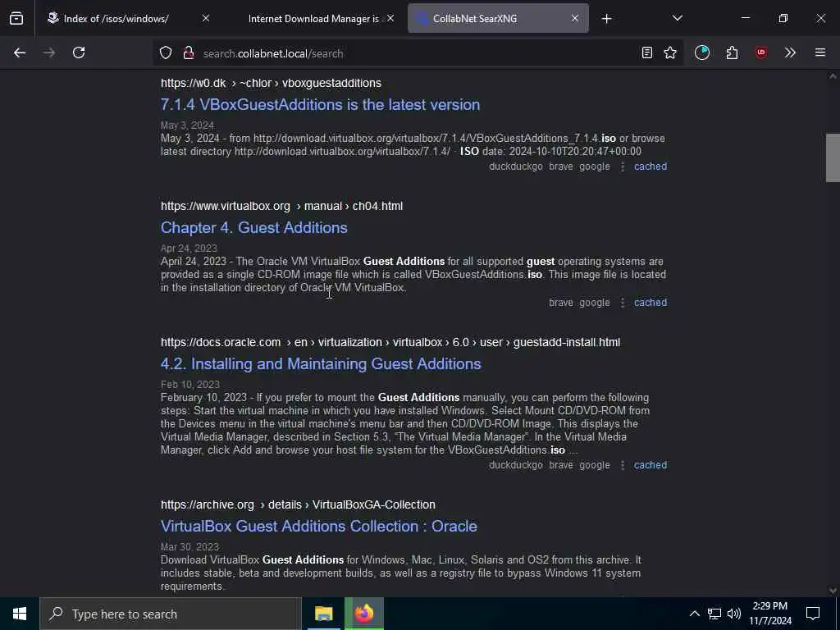Open tracking protection shield icon
Image resolution: width=840 pixels, height=630 pixels.
166,52
